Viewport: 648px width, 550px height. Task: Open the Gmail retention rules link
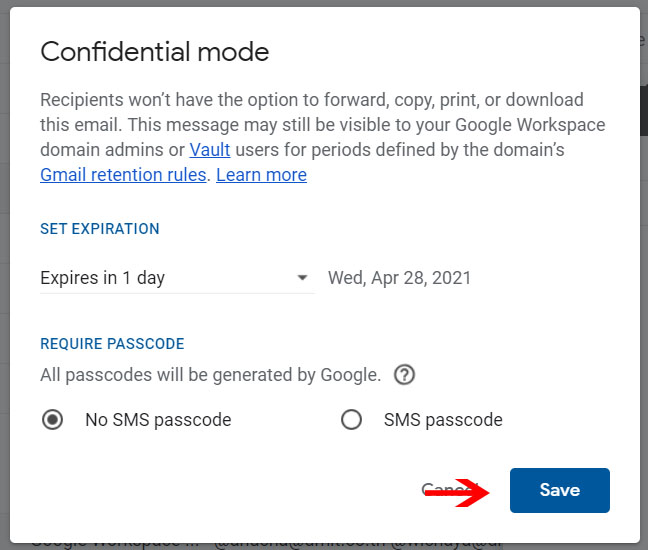click(123, 175)
